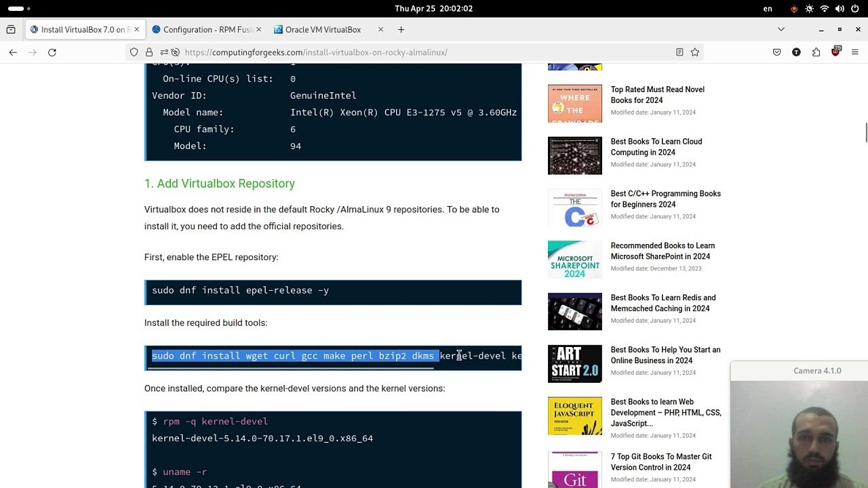Click the Firefox forward arrow button
This screenshot has width=868, height=488.
[32, 52]
